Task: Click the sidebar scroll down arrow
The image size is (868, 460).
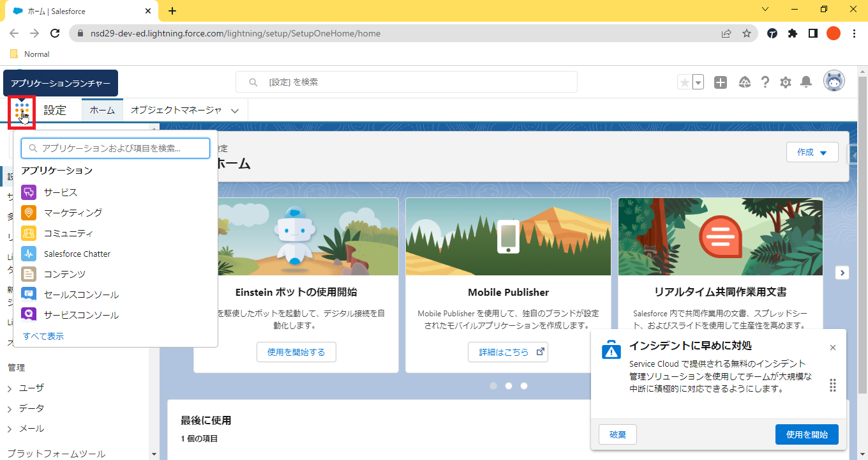Action: (154, 454)
